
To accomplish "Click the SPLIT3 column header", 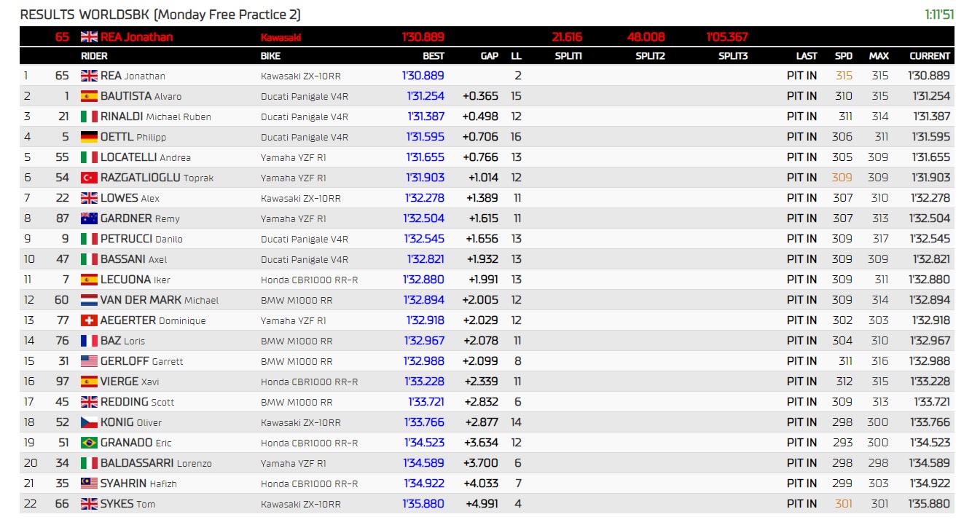I will pos(733,56).
